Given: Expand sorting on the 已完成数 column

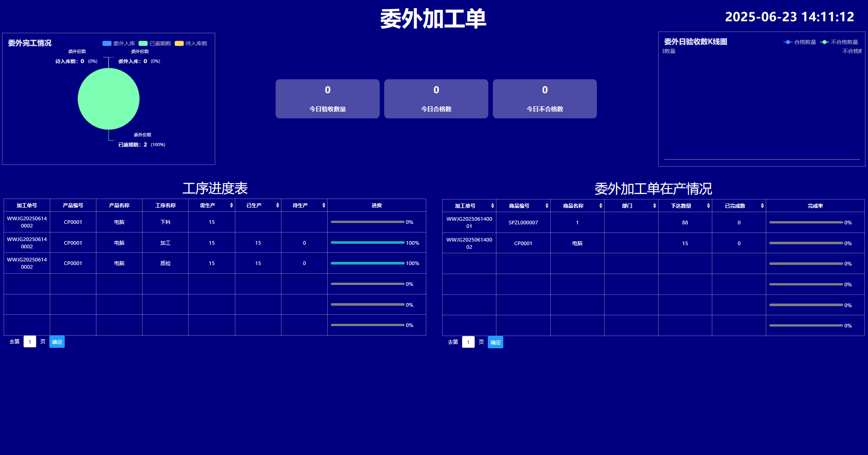Looking at the screenshot, I should click(x=763, y=205).
